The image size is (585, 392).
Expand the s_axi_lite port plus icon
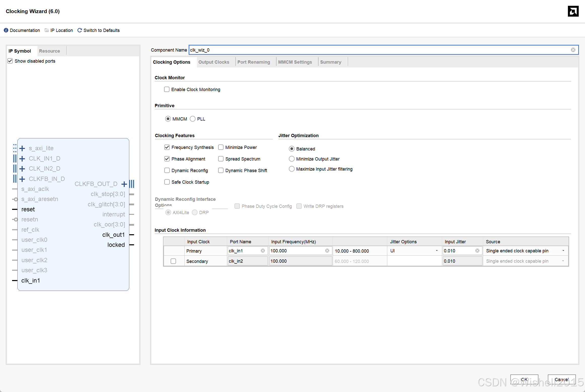tap(22, 148)
